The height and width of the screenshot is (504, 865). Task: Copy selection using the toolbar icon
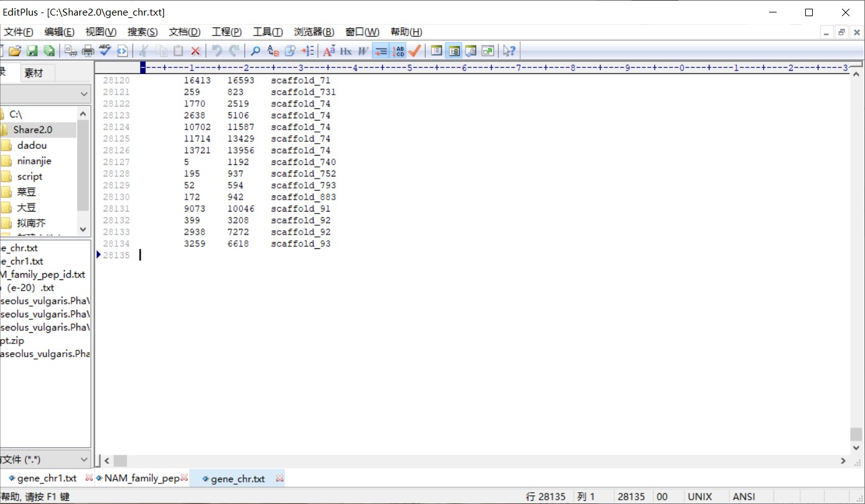coord(162,51)
